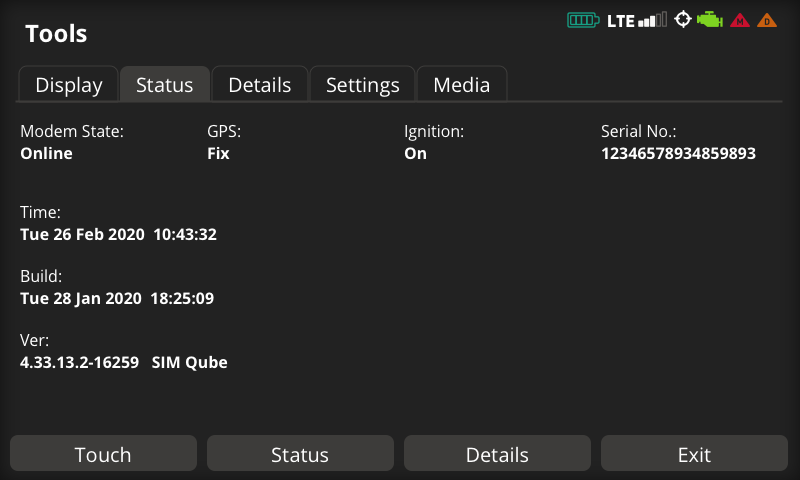Click the GPS crosshair icon
This screenshot has width=800, height=480.
click(x=683, y=20)
